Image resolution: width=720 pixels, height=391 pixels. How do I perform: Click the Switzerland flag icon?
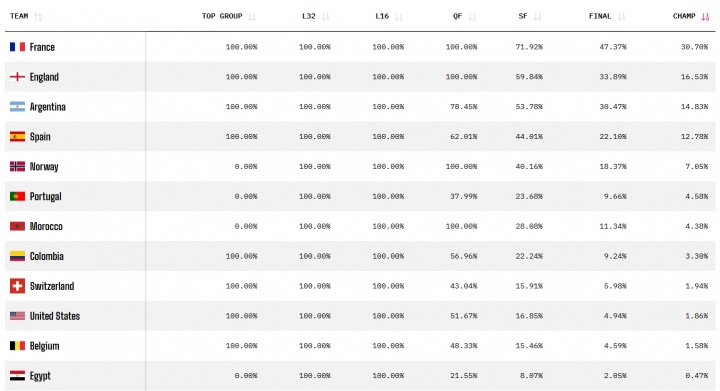coord(17,286)
